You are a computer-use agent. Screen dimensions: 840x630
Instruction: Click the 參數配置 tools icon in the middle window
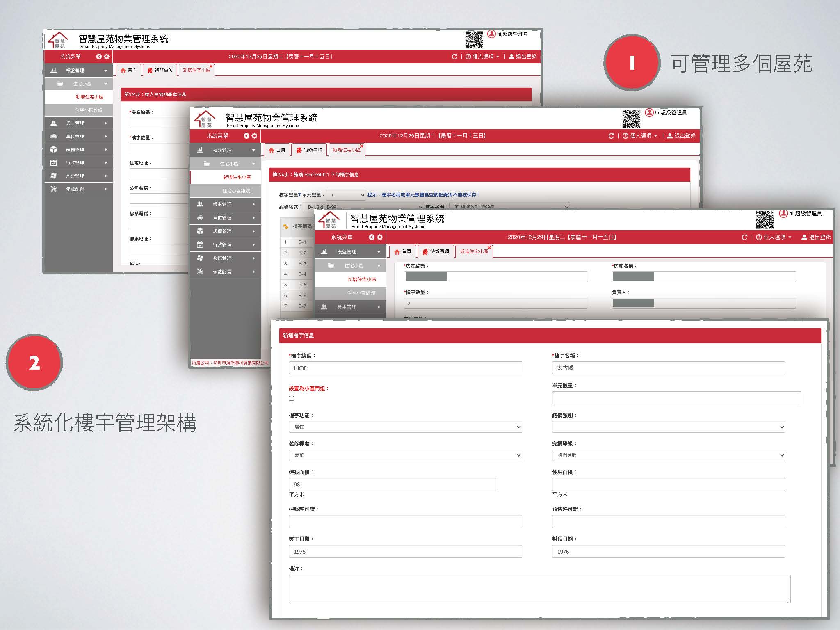(x=200, y=272)
